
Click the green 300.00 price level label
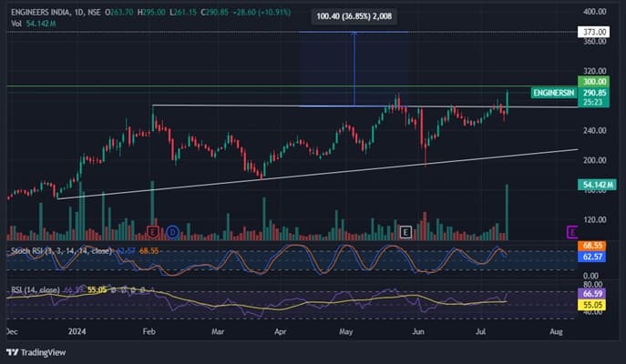592,82
